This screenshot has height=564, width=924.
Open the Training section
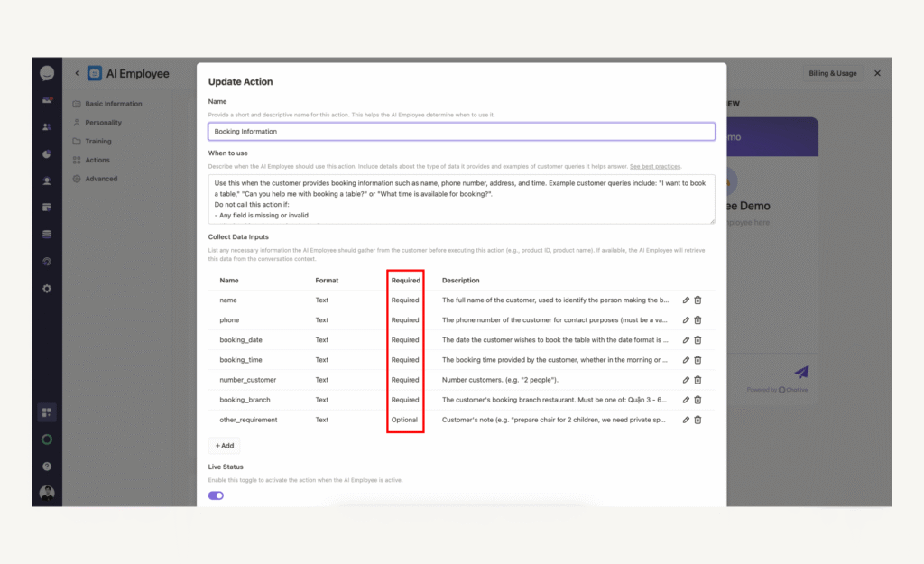click(x=97, y=142)
